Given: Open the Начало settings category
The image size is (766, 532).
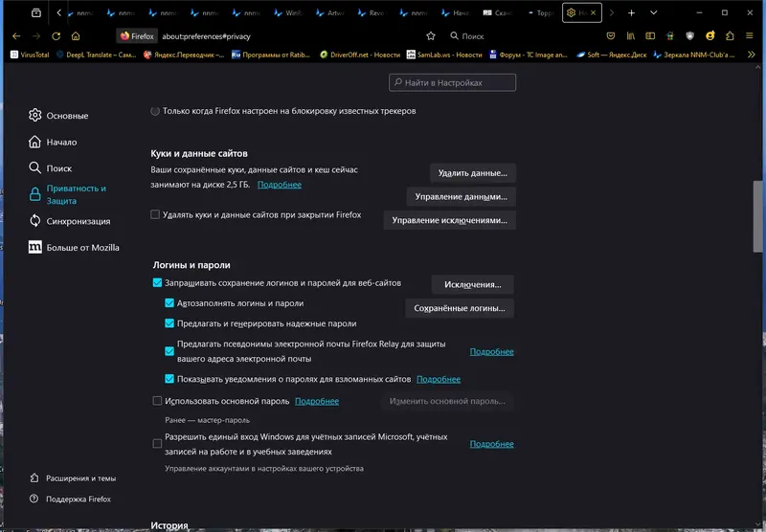Looking at the screenshot, I should pos(53,142).
